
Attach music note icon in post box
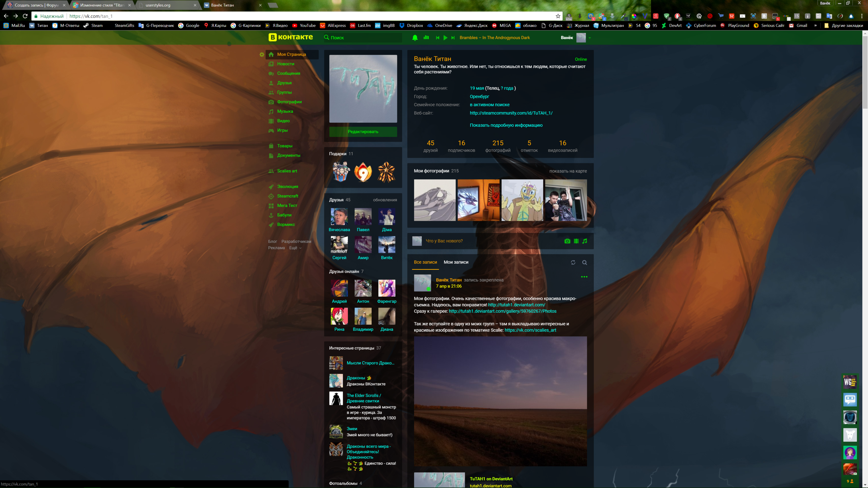(585, 241)
